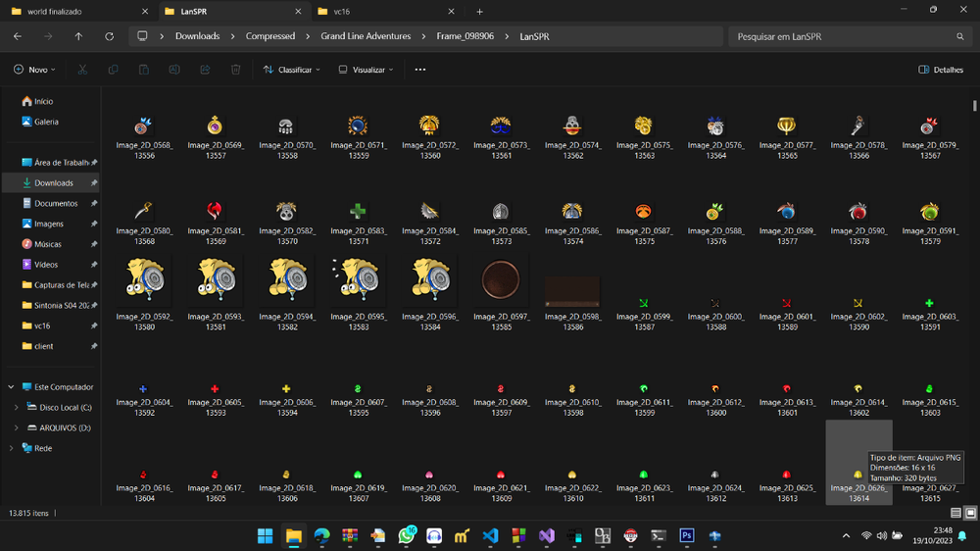Image resolution: width=980 pixels, height=551 pixels.
Task: Open the Windows Start menu
Action: [x=265, y=535]
